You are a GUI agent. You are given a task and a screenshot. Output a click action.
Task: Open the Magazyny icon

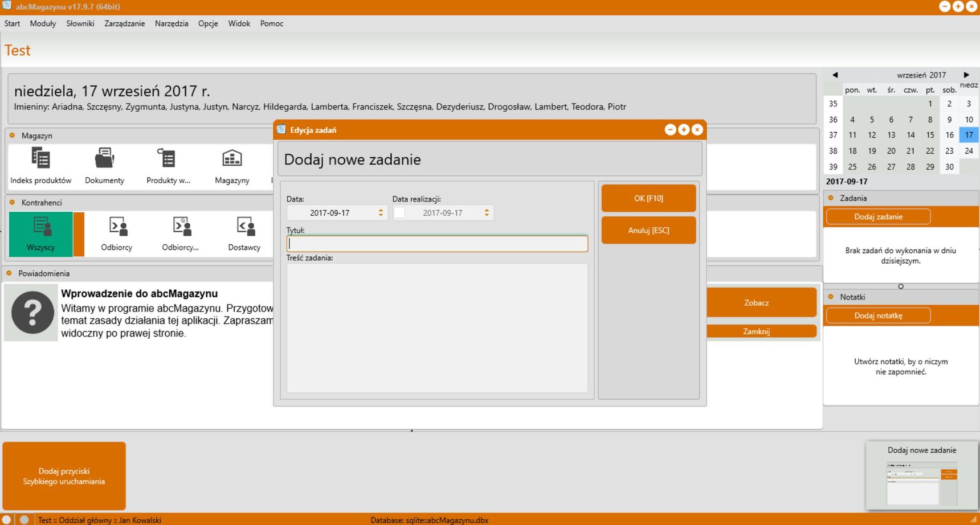click(x=232, y=165)
